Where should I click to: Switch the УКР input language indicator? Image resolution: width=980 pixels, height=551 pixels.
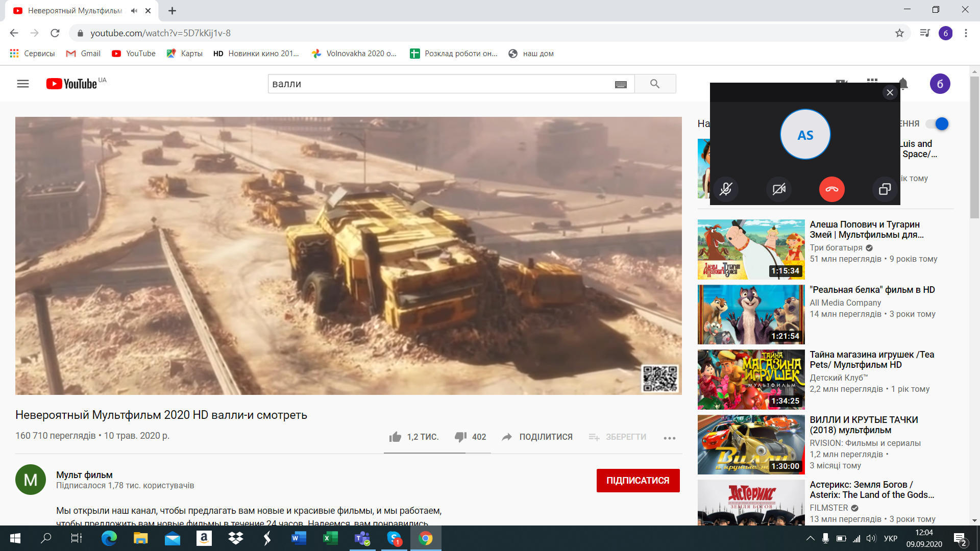pyautogui.click(x=891, y=538)
